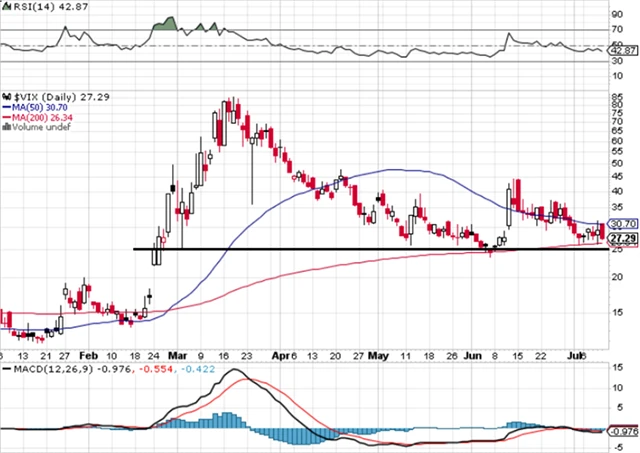
Task: Click the 85 level on price axis
Action: 616,97
